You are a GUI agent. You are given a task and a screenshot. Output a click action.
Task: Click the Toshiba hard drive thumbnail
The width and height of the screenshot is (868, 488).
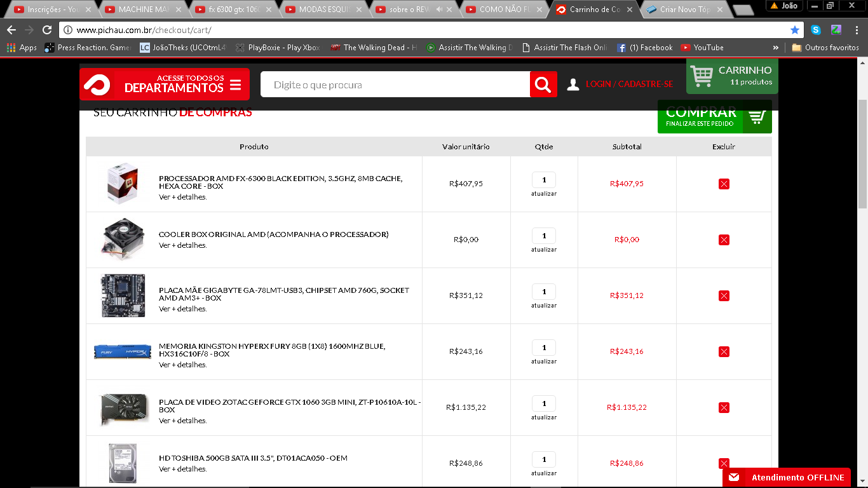coord(122,463)
